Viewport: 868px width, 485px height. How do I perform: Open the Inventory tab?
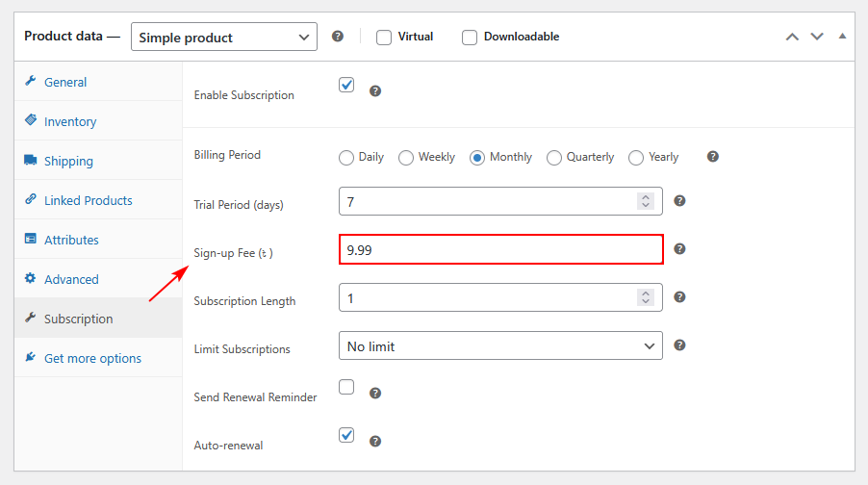98,120
